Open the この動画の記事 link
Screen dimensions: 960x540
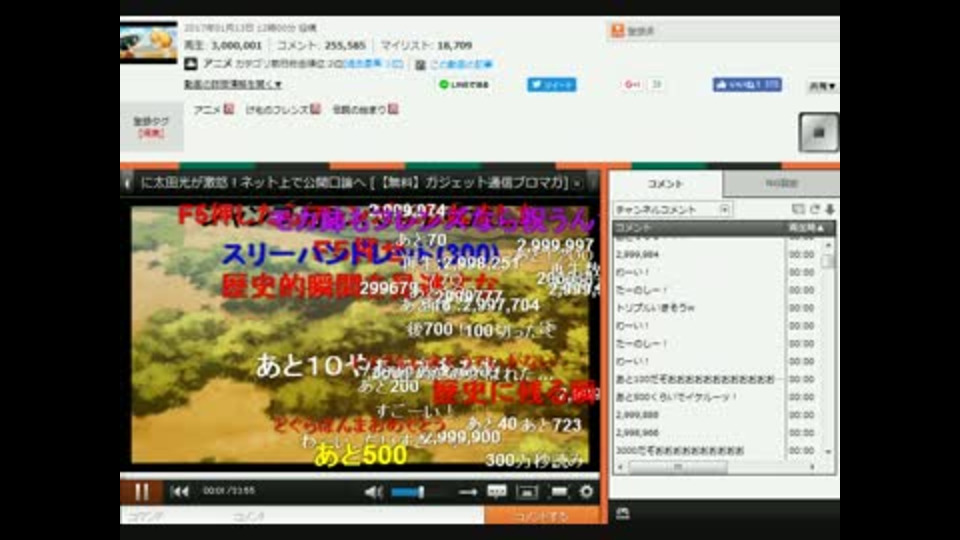pyautogui.click(x=460, y=64)
